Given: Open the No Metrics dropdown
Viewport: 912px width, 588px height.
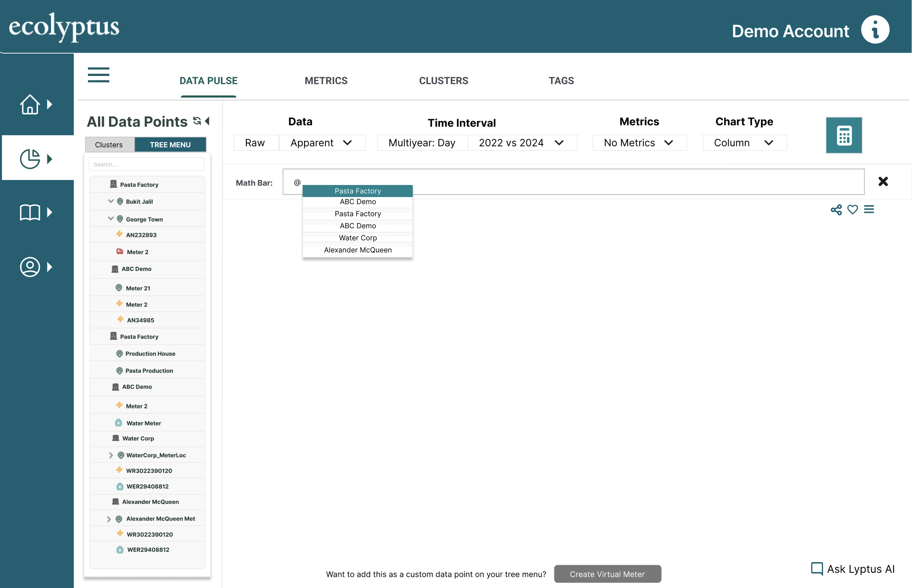Looking at the screenshot, I should [x=639, y=143].
